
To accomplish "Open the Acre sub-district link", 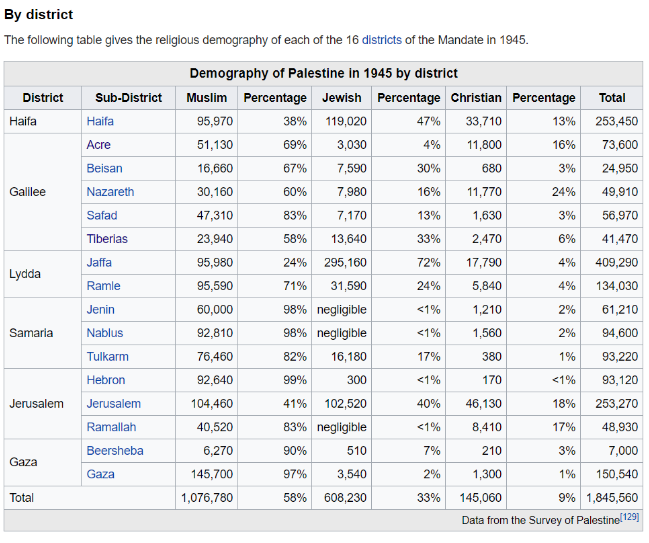I will [x=99, y=145].
